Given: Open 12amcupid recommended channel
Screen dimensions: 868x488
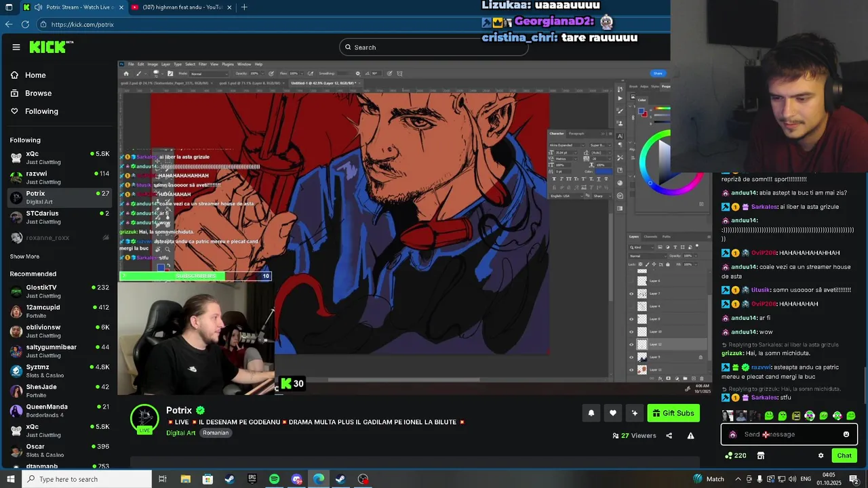Looking at the screenshot, I should click(x=59, y=311).
